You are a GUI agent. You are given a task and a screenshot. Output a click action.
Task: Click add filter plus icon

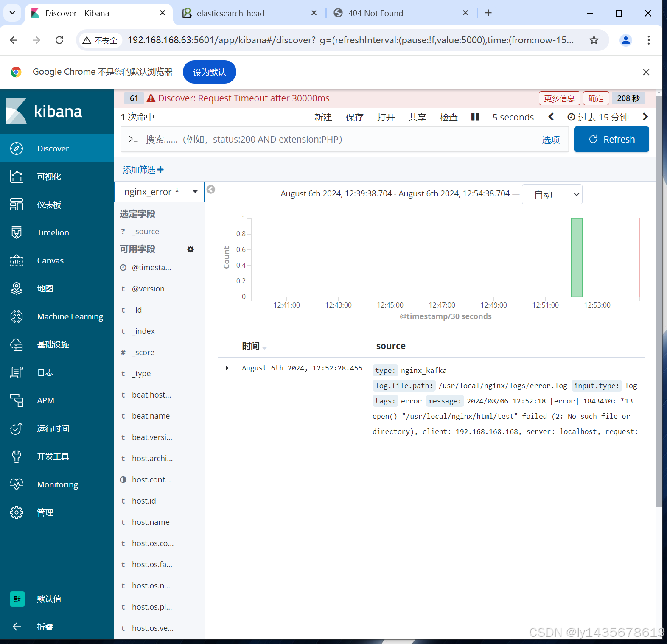click(x=160, y=170)
